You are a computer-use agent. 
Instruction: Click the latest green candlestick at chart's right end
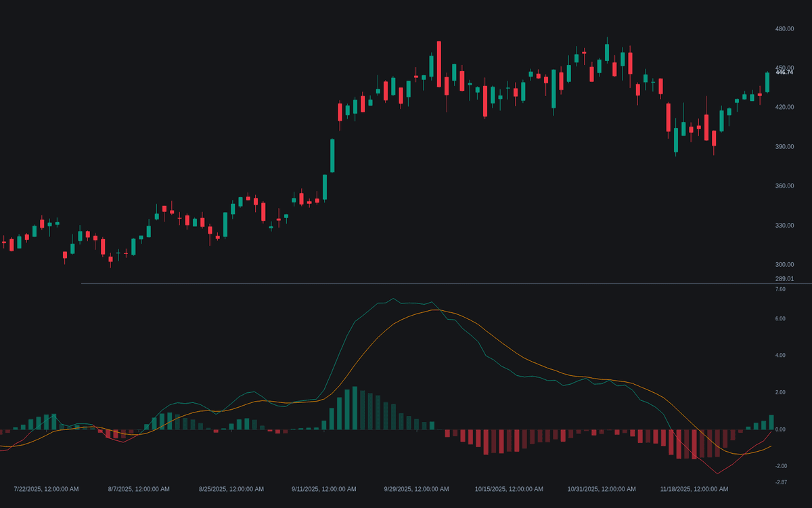coord(767,82)
